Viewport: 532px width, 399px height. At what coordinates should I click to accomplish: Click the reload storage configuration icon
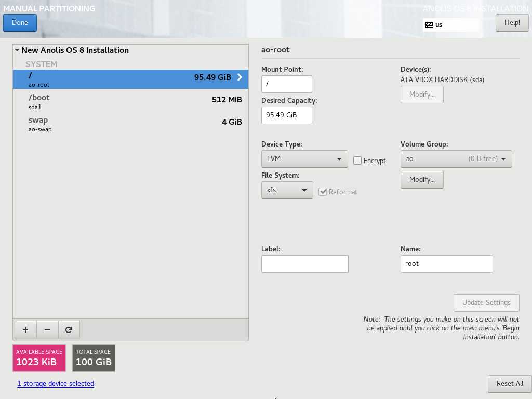[69, 330]
